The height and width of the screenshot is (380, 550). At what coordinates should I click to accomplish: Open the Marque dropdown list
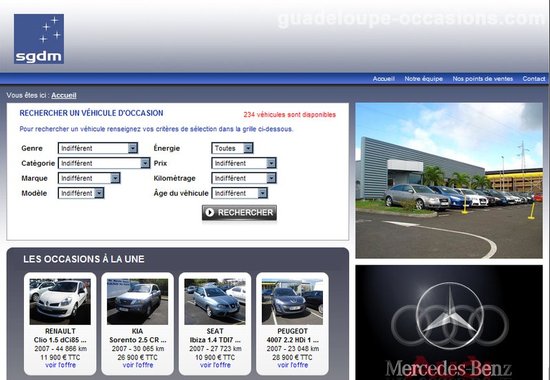89,178
